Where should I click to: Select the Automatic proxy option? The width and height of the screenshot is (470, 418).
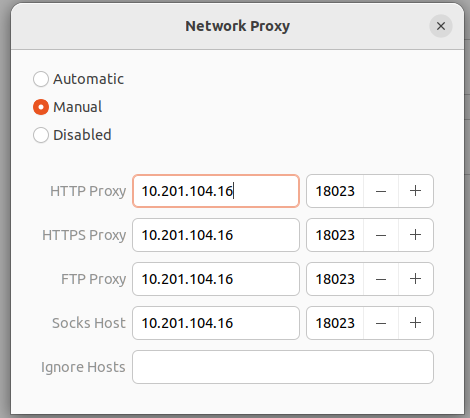click(41, 79)
